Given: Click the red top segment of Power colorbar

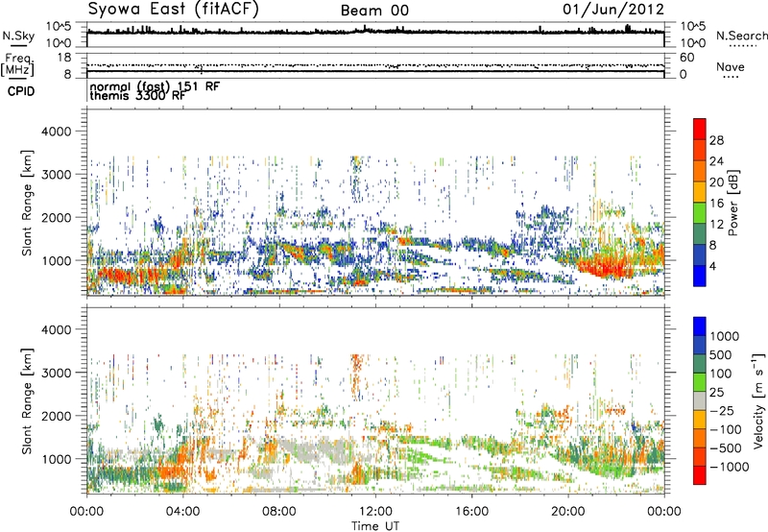Looking at the screenshot, I should (x=700, y=129).
